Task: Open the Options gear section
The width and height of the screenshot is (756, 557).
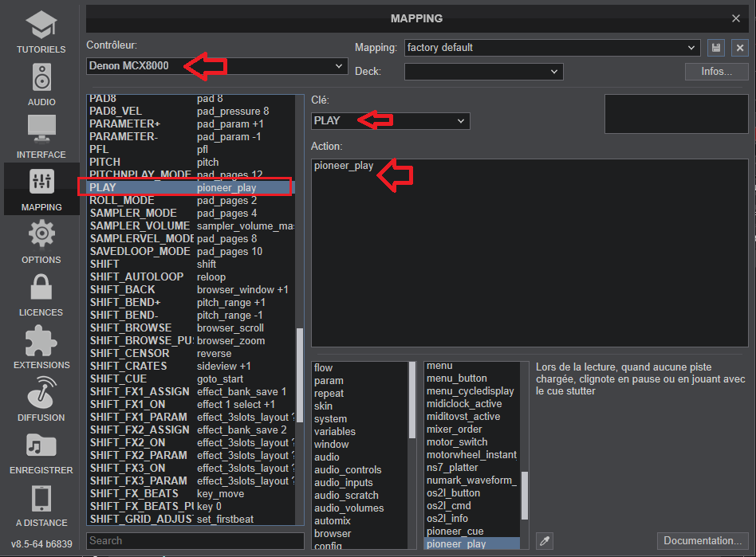Action: click(41, 242)
